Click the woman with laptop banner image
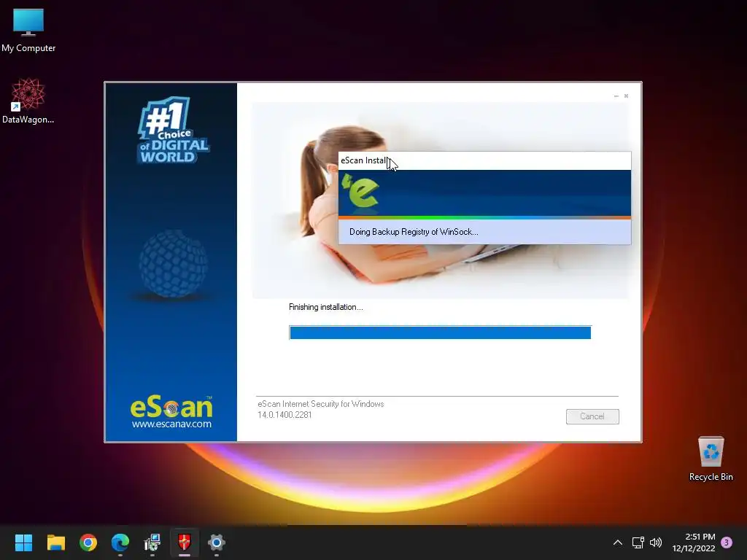The image size is (747, 560). 440,201
